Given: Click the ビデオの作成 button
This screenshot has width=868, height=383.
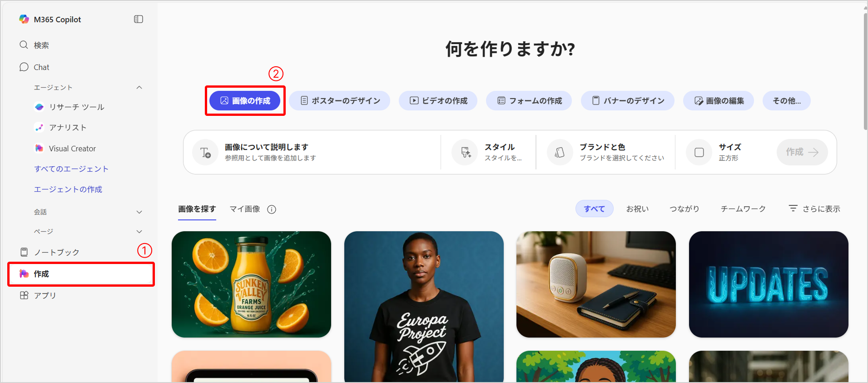Looking at the screenshot, I should pos(438,101).
